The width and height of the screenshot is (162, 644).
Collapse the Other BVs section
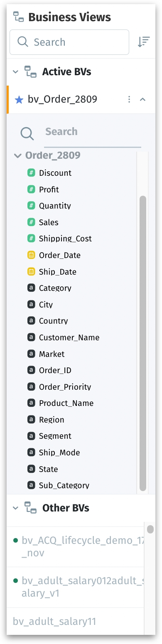pyautogui.click(x=16, y=508)
